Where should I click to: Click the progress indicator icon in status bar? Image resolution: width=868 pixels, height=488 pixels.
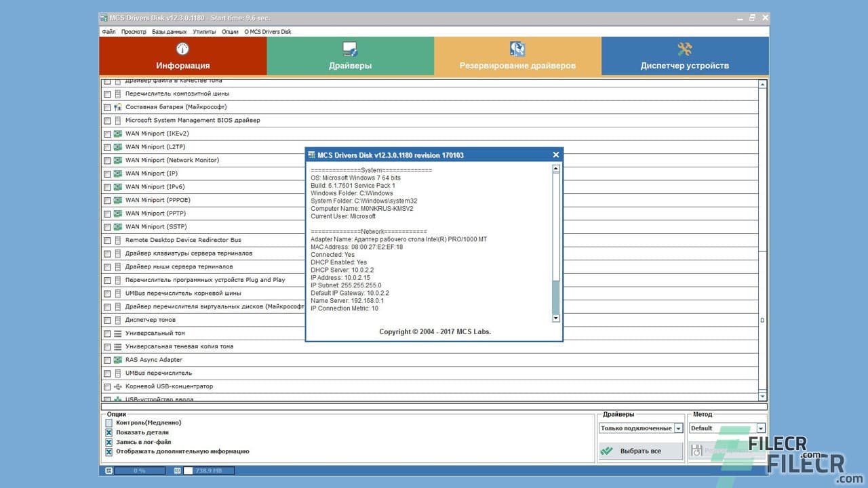pyautogui.click(x=109, y=470)
